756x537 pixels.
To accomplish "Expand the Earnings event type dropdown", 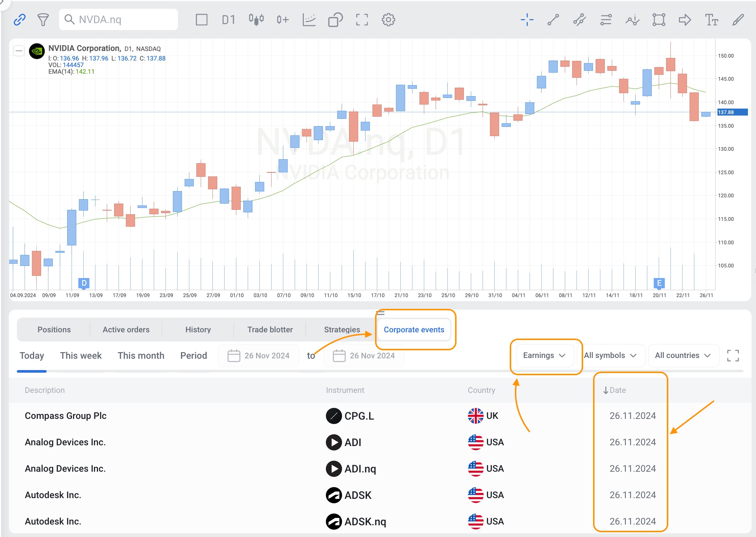I will (544, 355).
